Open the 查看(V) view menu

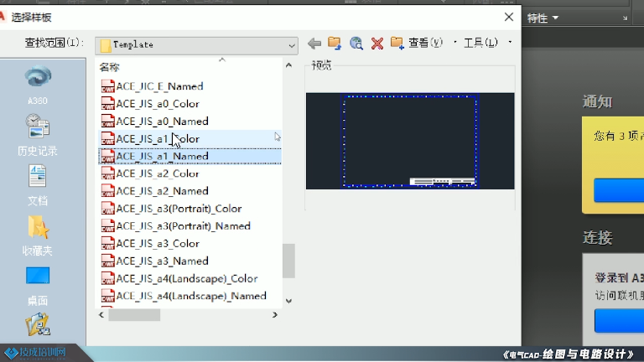(x=425, y=43)
